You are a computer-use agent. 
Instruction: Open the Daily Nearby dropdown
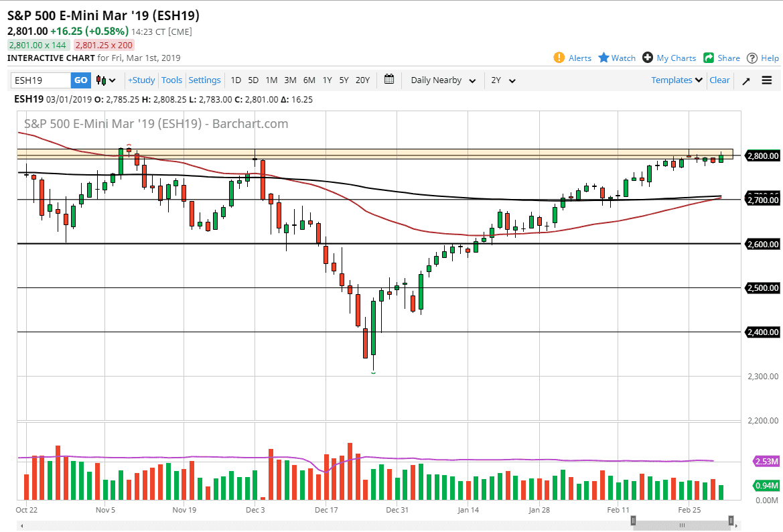[442, 80]
